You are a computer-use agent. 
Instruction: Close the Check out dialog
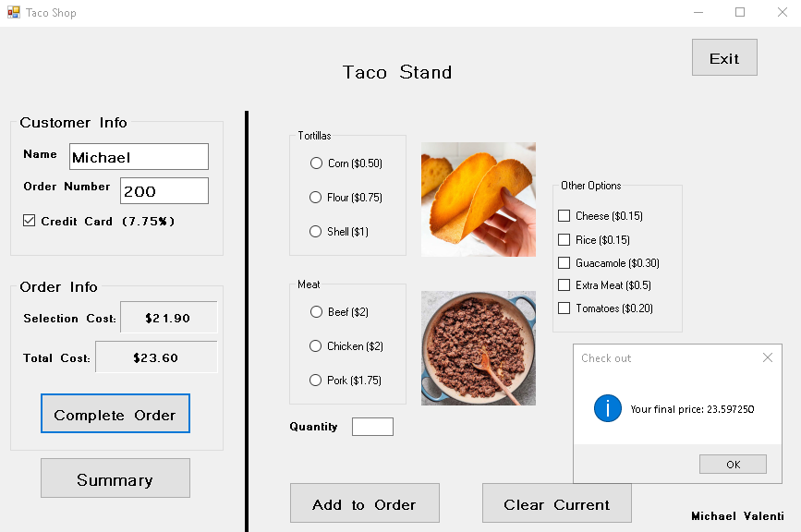tap(768, 357)
